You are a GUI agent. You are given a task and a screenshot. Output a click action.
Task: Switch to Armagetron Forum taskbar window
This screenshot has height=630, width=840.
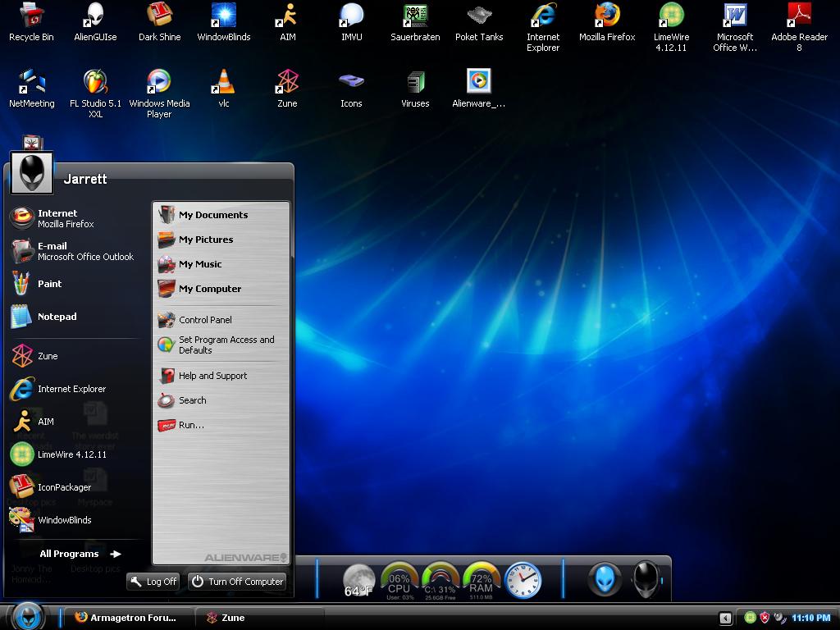point(124,618)
